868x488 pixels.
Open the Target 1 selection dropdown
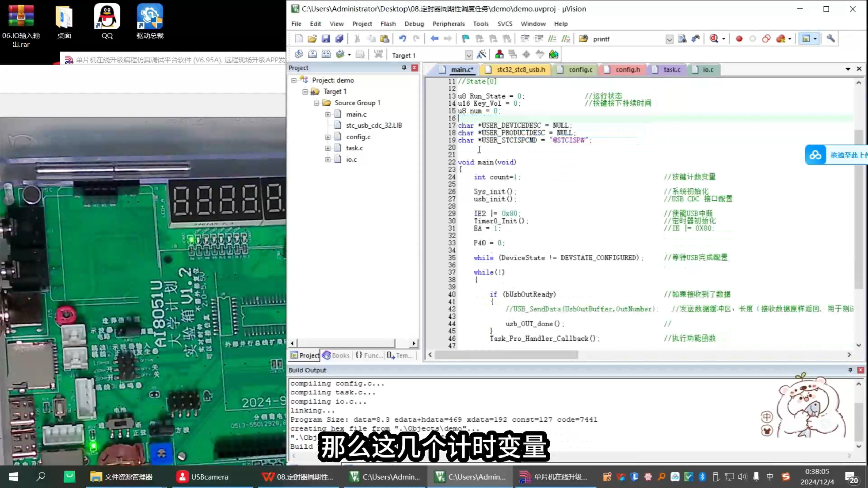coord(469,55)
